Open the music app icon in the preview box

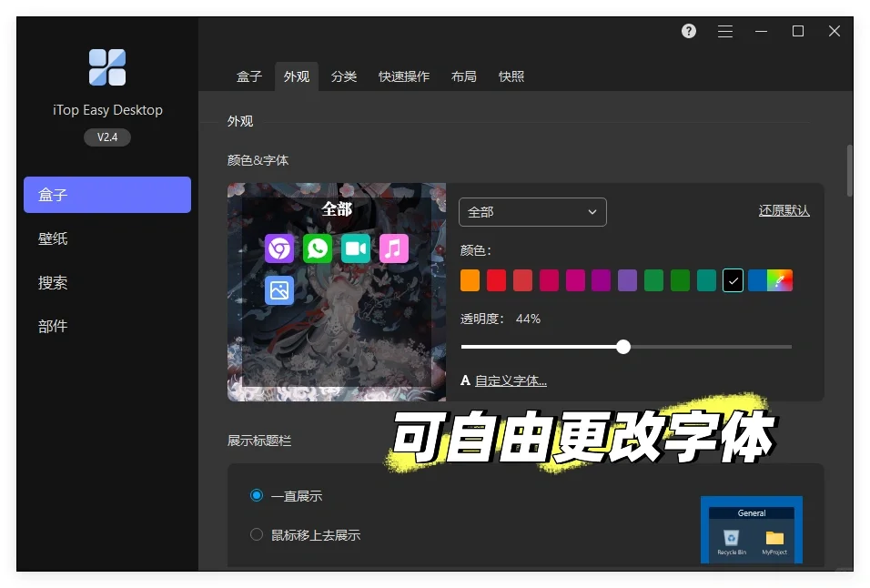click(x=393, y=248)
